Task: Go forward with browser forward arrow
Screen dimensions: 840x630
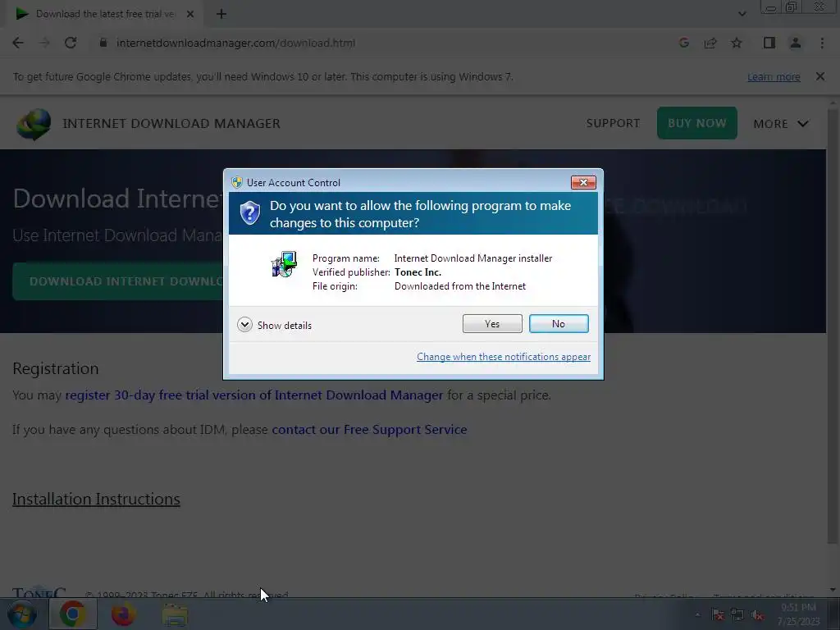Action: 44,43
